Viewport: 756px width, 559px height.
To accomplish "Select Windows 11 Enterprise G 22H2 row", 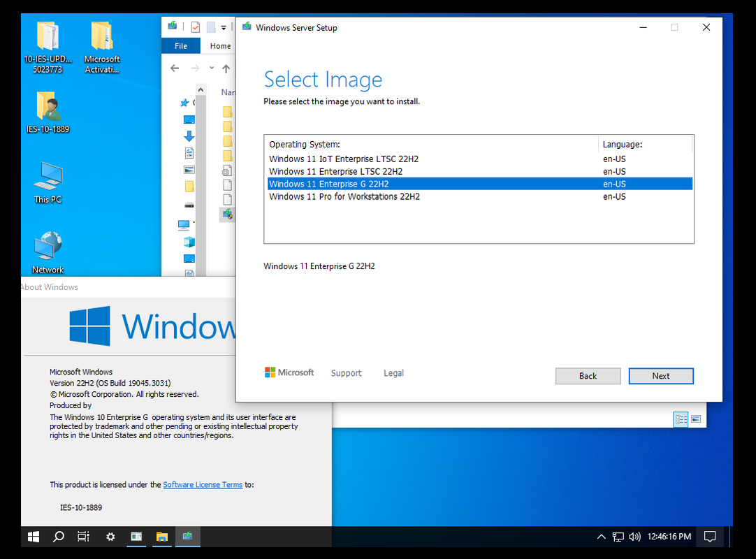I will (x=479, y=184).
